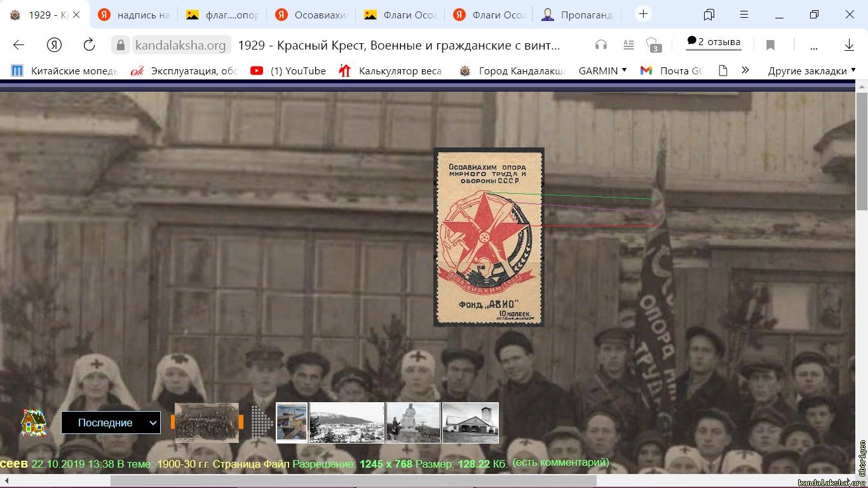Switch to the Осоавиахим tab
The height and width of the screenshot is (488, 868).
(x=311, y=15)
